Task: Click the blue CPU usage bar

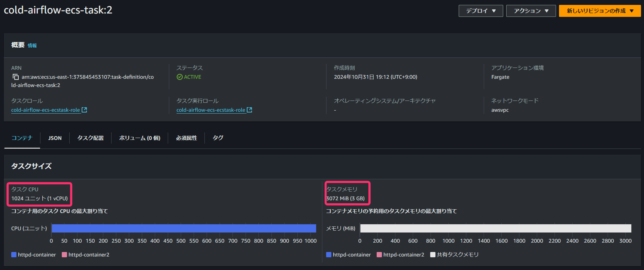Action: [184, 228]
